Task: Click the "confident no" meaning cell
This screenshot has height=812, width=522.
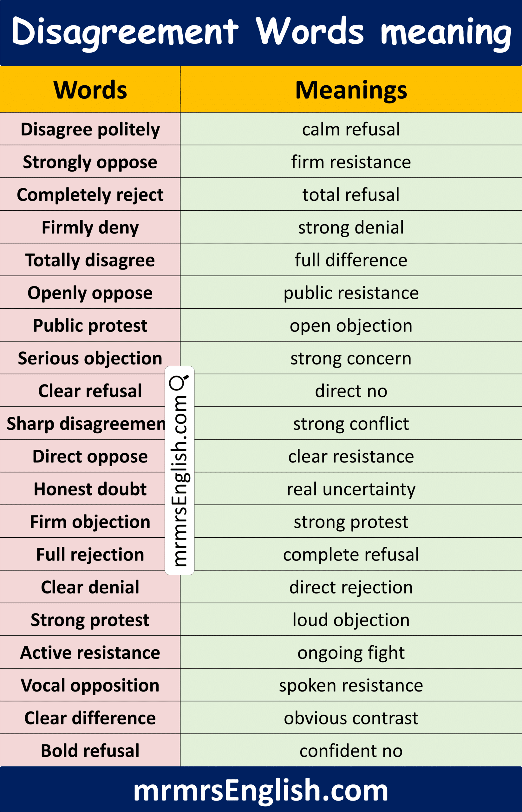Action: tap(351, 751)
